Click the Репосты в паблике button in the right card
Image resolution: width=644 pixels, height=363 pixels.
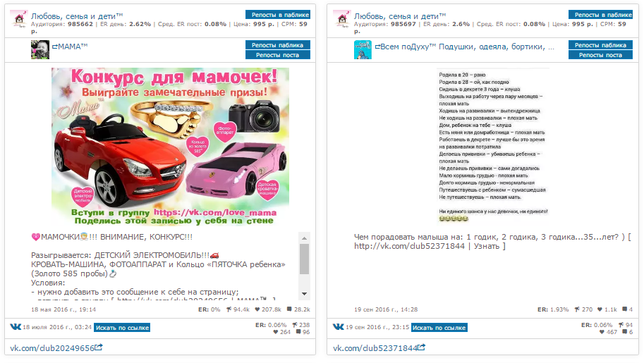(600, 15)
